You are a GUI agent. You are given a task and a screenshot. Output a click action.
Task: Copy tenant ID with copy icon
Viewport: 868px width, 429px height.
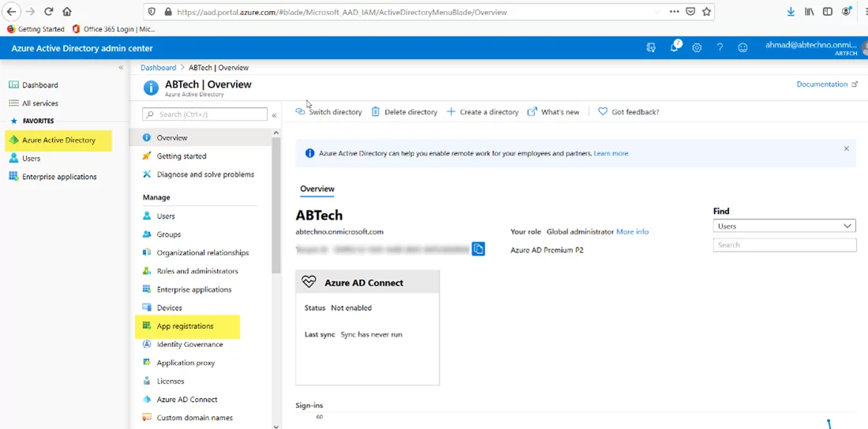click(478, 248)
